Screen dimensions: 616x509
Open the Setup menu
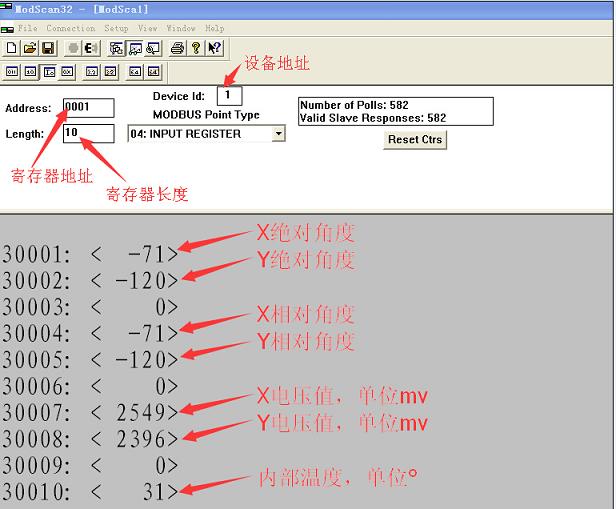point(116,29)
